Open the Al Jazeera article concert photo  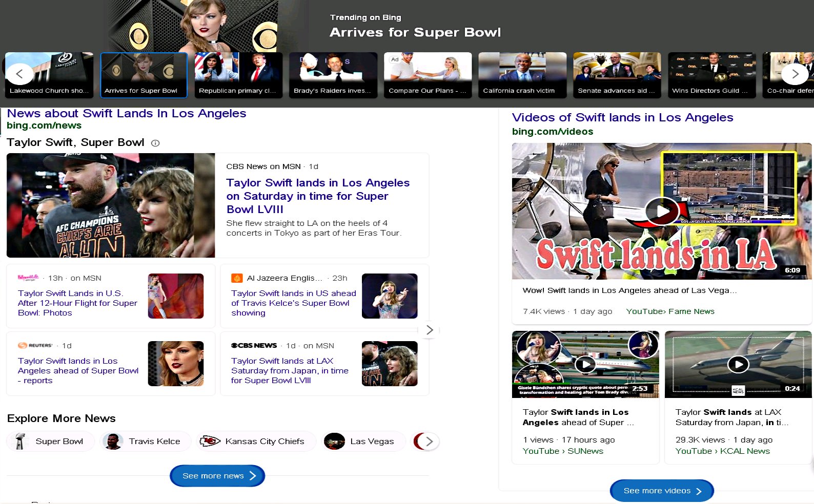click(x=390, y=296)
